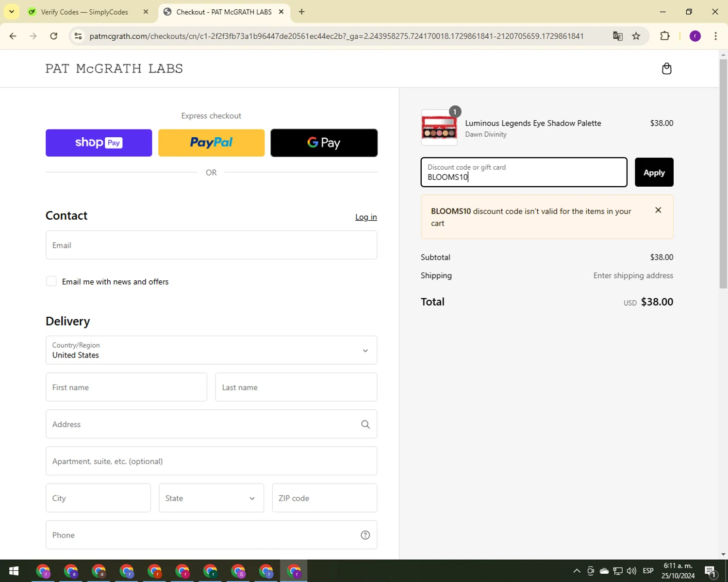Screen dimensions: 728x582
Task: Expand the Country/Region dropdown
Action: 211,350
